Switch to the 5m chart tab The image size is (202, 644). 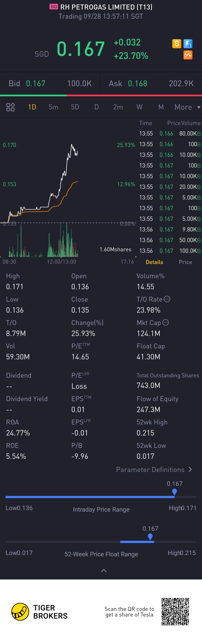[x=53, y=107]
